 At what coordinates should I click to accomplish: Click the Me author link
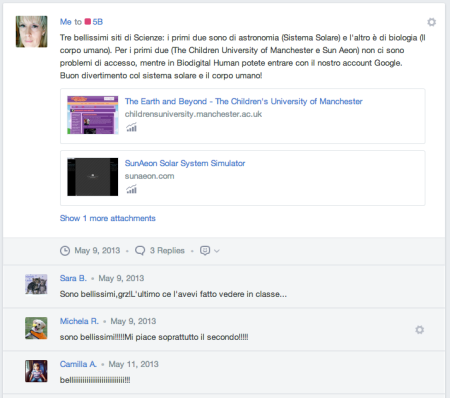click(66, 22)
